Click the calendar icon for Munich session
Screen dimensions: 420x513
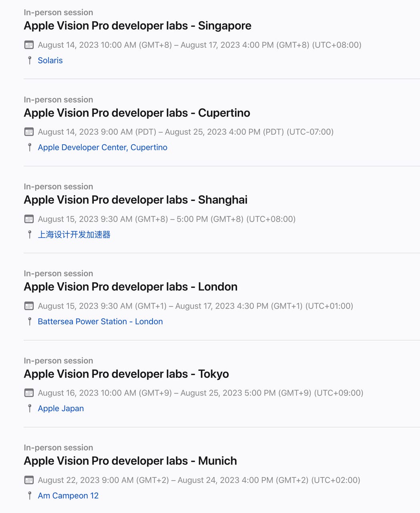click(29, 480)
